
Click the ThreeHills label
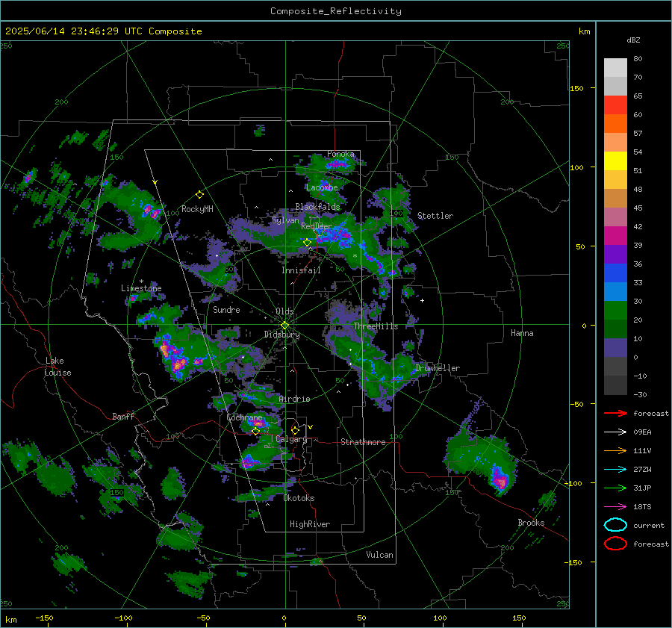click(376, 326)
